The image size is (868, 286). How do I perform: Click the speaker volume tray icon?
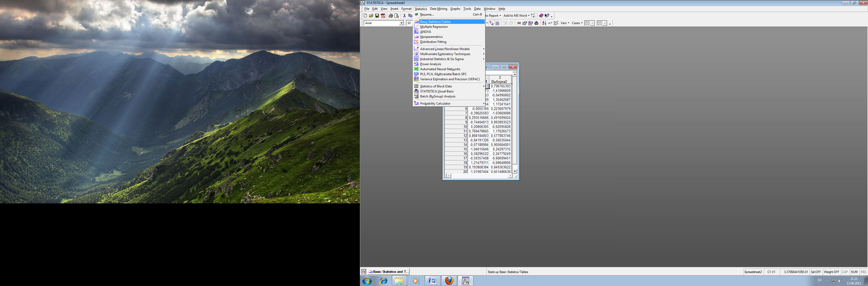pyautogui.click(x=839, y=281)
